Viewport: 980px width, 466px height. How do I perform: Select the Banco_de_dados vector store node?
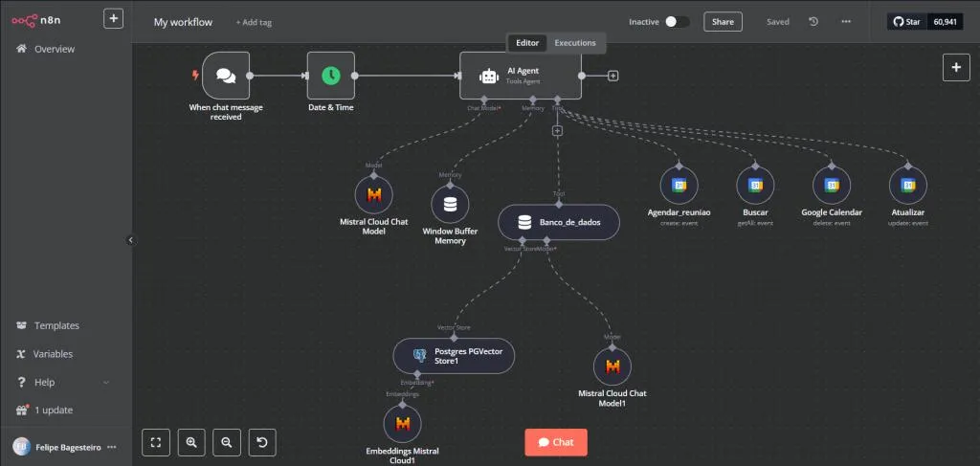click(x=558, y=222)
